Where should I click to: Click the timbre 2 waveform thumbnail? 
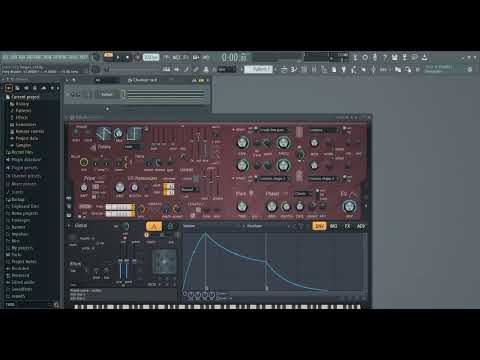[x=134, y=134]
